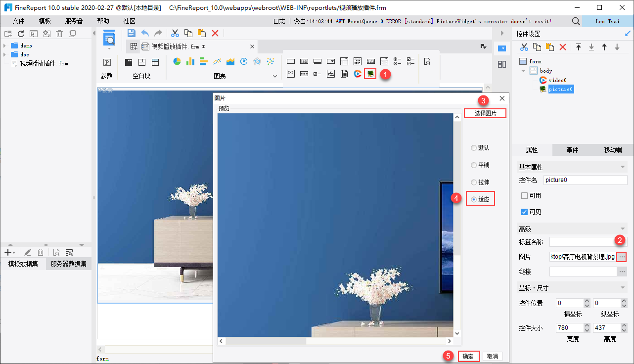Screen dimensions: 634x364
Task: Expand the demo folder in file tree
Action: pos(4,45)
